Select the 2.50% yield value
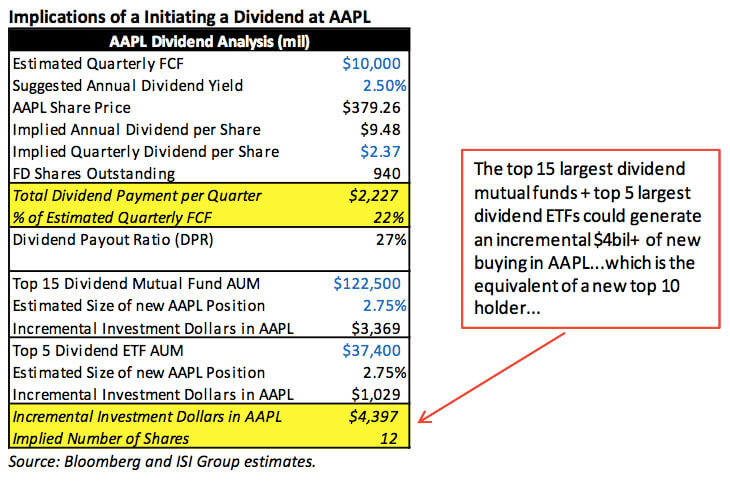Viewport: 730px width, 481px height. click(x=385, y=86)
